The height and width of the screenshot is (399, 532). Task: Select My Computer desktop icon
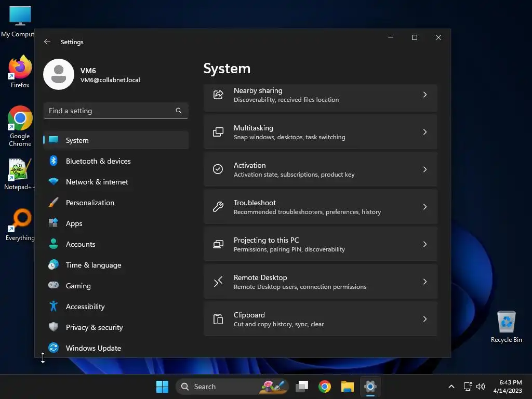(19, 22)
